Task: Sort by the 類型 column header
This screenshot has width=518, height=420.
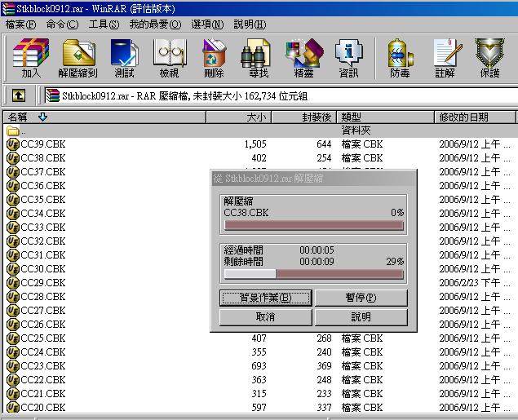Action: (385, 117)
